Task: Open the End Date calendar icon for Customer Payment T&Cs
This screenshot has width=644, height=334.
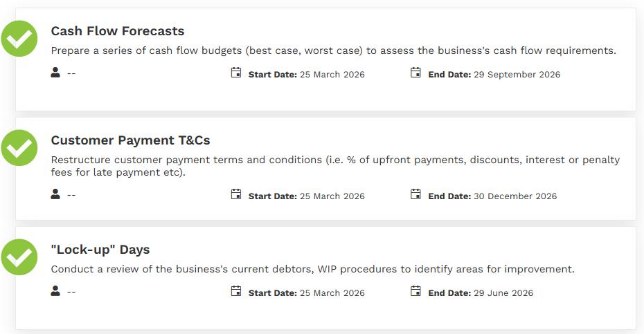Action: 415,194
